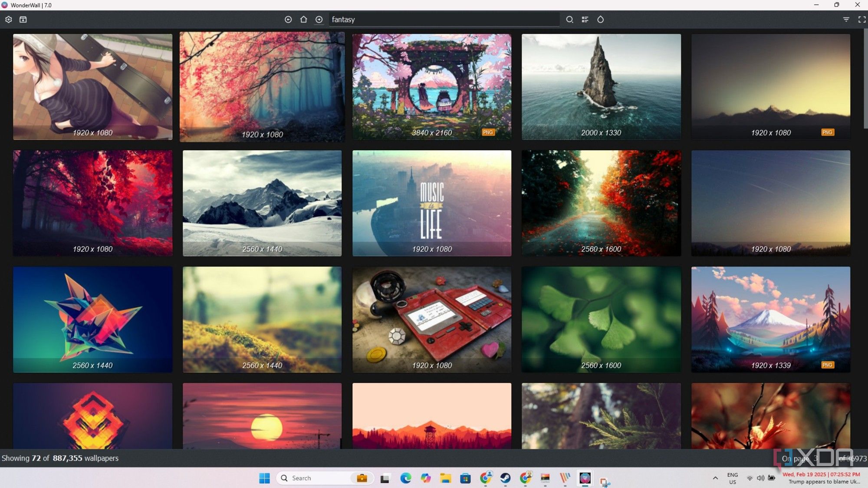Screen dimensions: 868x488
Task: Click the water drop icon in the toolbar
Action: click(600, 19)
